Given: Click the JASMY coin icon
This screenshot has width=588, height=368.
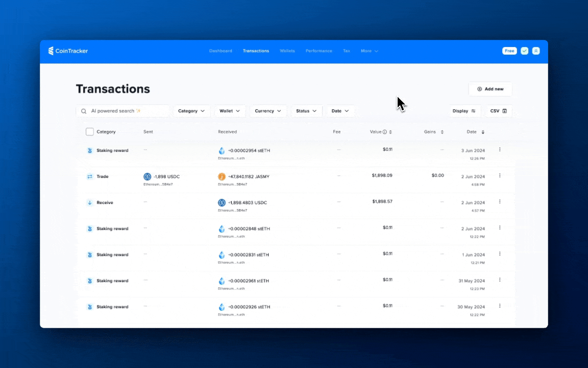Looking at the screenshot, I should tap(222, 176).
